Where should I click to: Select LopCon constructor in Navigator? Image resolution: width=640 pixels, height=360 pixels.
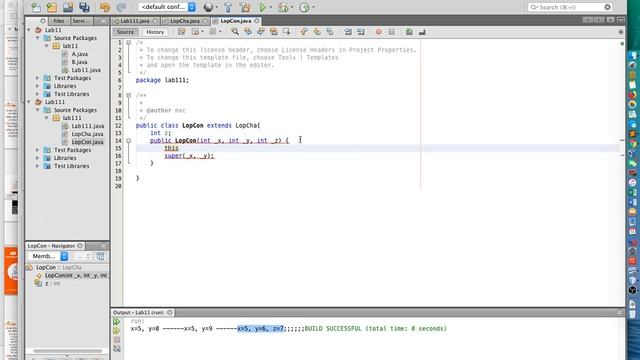[x=76, y=276]
